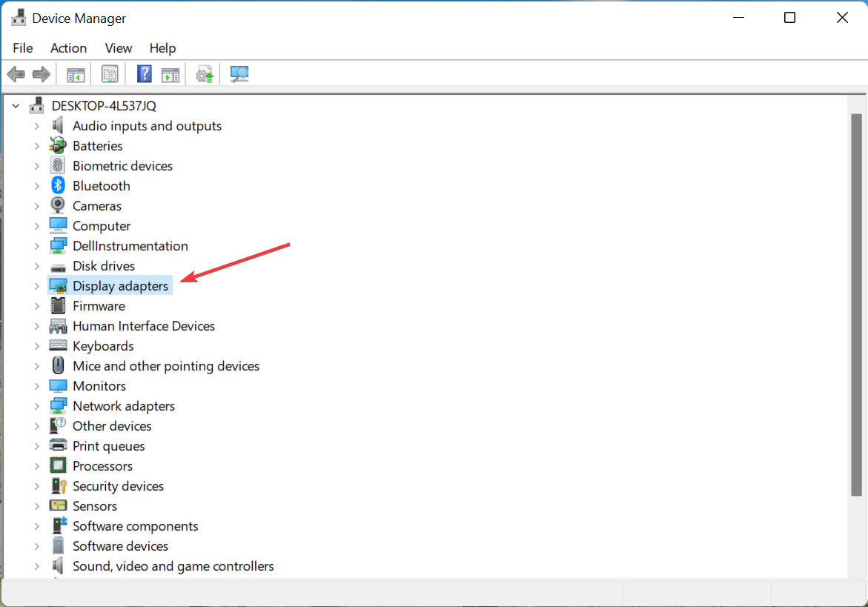The width and height of the screenshot is (868, 607).
Task: Open the Action menu
Action: pyautogui.click(x=68, y=48)
